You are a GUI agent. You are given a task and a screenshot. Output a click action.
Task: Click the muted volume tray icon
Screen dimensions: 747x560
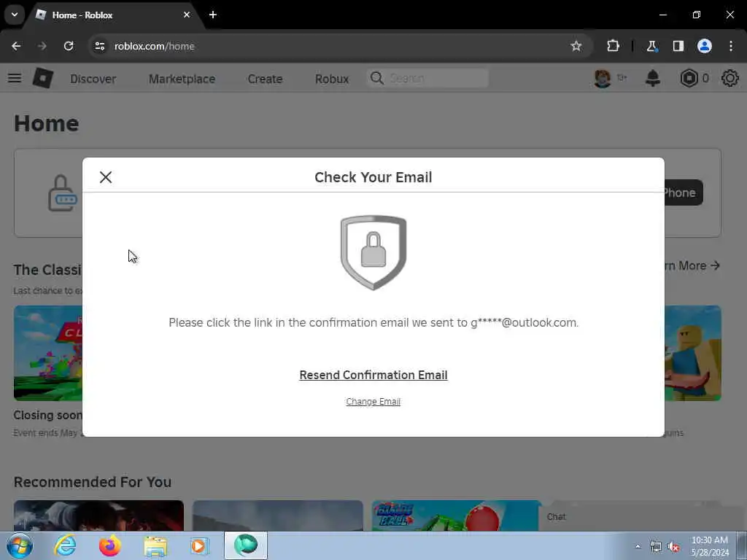pyautogui.click(x=673, y=547)
